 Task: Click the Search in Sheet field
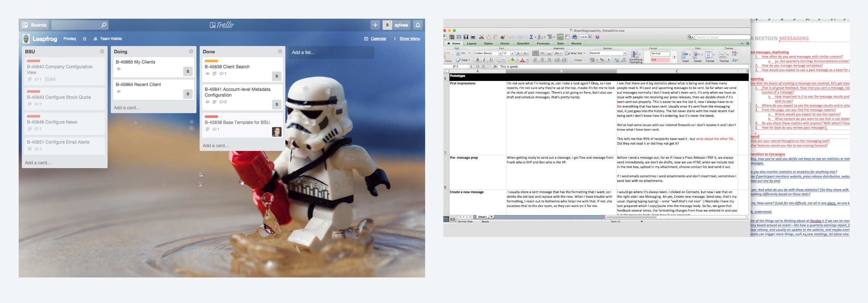[722, 37]
